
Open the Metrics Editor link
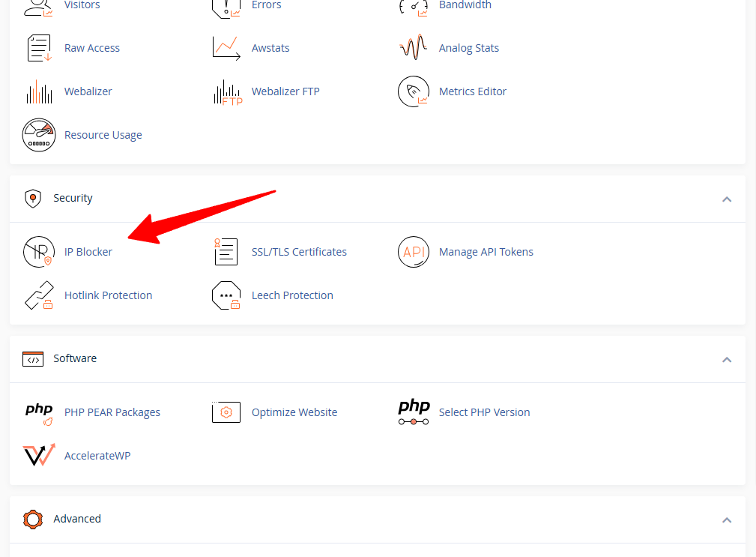(473, 91)
